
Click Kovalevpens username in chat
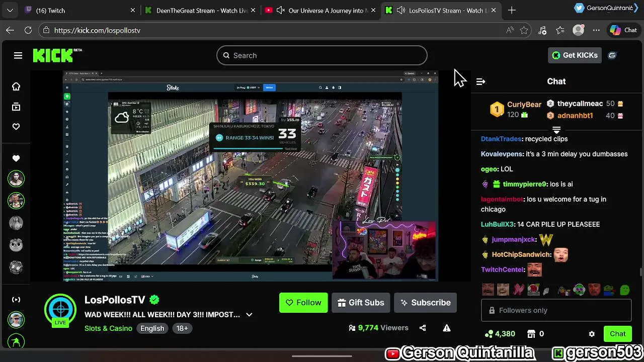pyautogui.click(x=502, y=154)
